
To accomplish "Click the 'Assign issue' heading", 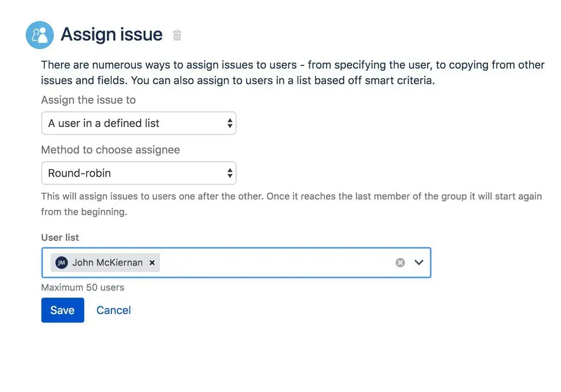I will tap(111, 35).
